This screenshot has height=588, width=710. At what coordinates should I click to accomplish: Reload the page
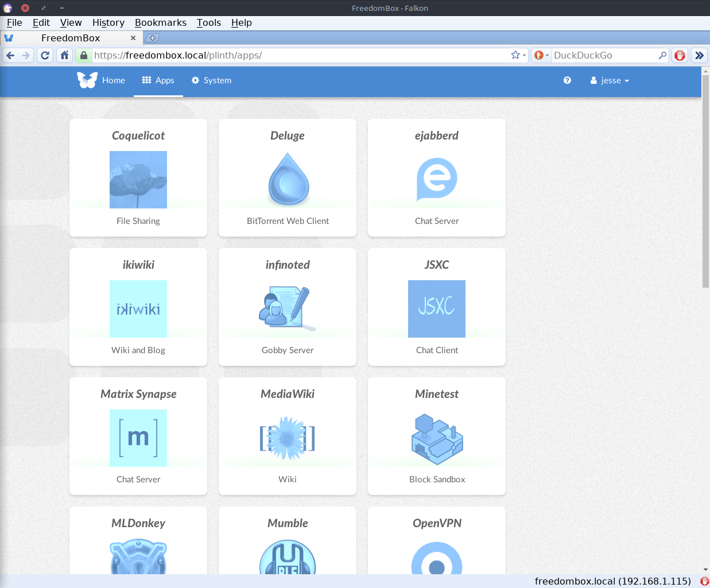[45, 55]
